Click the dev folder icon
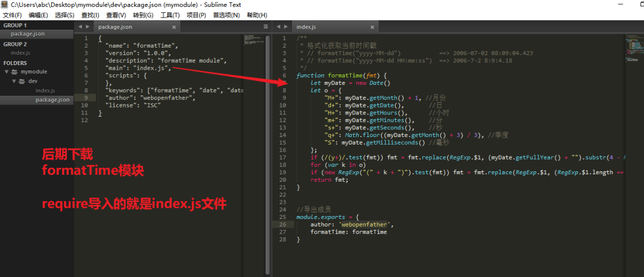The width and height of the screenshot is (644, 277). click(22, 81)
